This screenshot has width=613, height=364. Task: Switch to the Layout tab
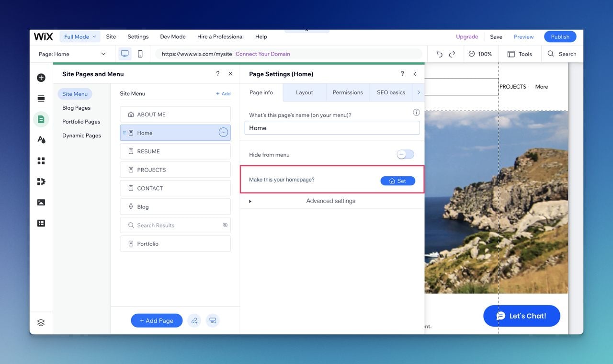tap(305, 92)
